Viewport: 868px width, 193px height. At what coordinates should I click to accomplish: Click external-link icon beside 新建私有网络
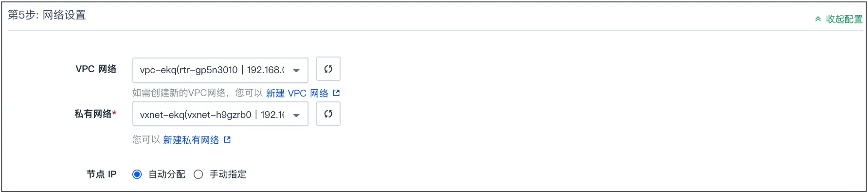[227, 140]
